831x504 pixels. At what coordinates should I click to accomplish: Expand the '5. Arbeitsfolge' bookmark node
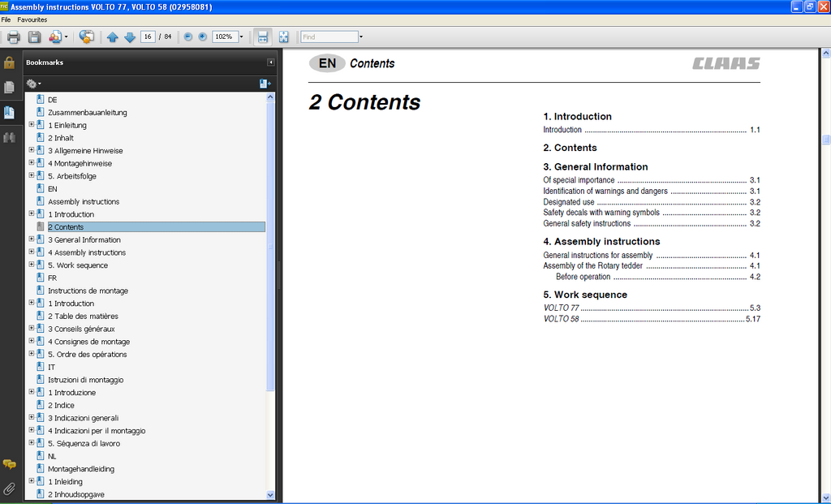pos(32,175)
